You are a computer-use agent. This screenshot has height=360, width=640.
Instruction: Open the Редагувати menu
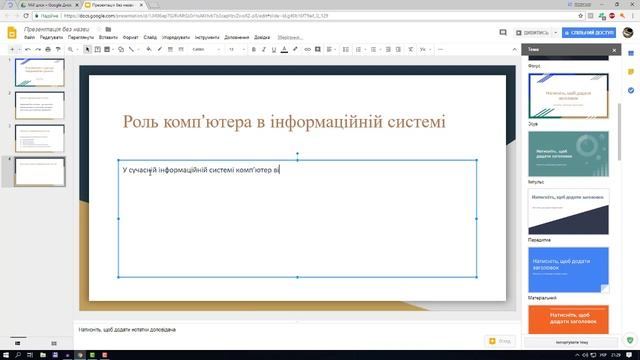pos(51,37)
